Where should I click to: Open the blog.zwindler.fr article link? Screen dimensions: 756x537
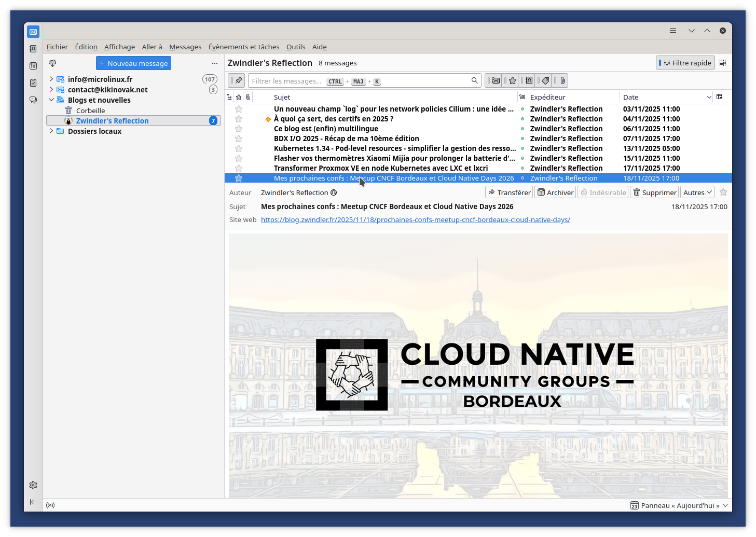point(415,220)
